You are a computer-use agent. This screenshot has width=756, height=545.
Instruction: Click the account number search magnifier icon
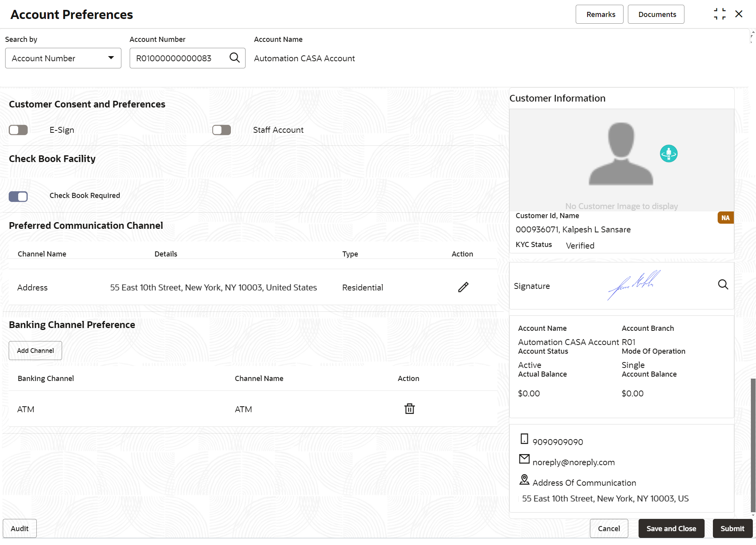pyautogui.click(x=234, y=58)
